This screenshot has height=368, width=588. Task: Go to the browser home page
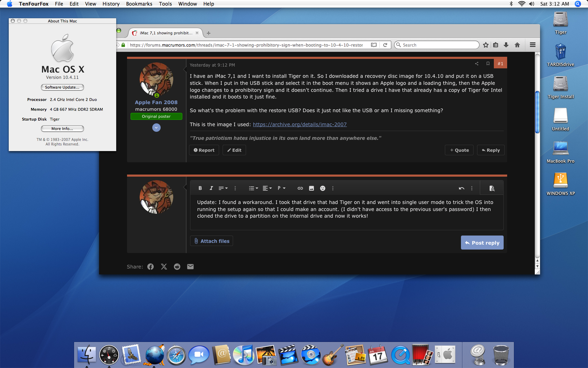[517, 45]
